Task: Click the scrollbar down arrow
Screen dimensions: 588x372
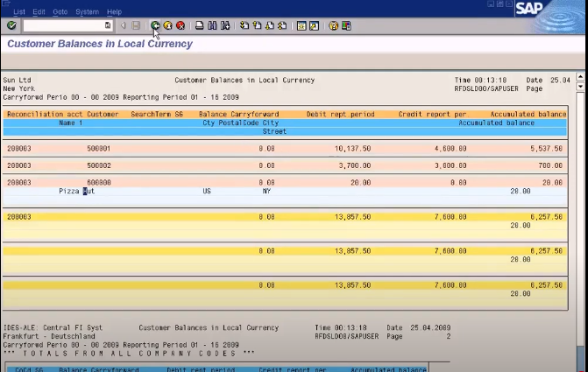Action: click(580, 87)
